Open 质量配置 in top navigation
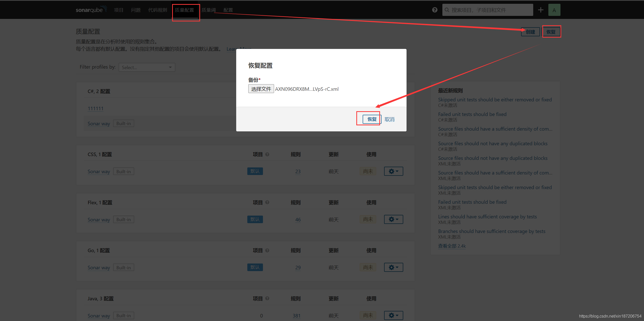The image size is (644, 321). tap(184, 10)
